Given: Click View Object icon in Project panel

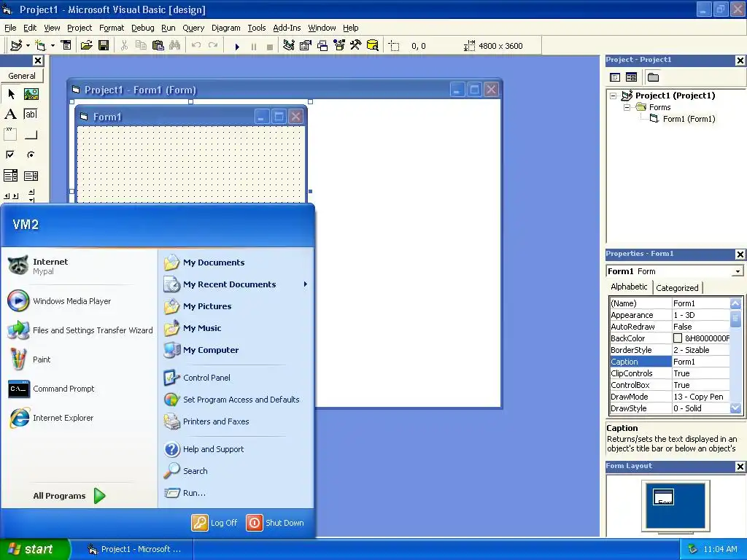Looking at the screenshot, I should pos(631,77).
